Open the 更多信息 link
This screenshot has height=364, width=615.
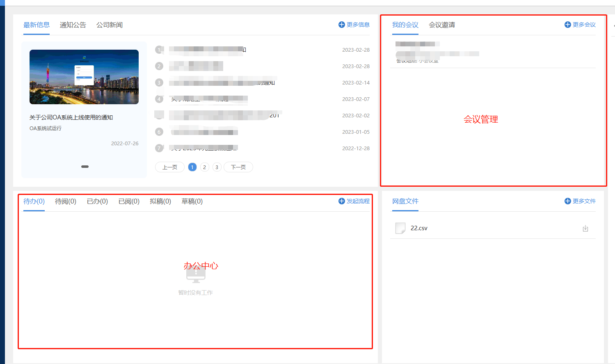click(x=358, y=25)
